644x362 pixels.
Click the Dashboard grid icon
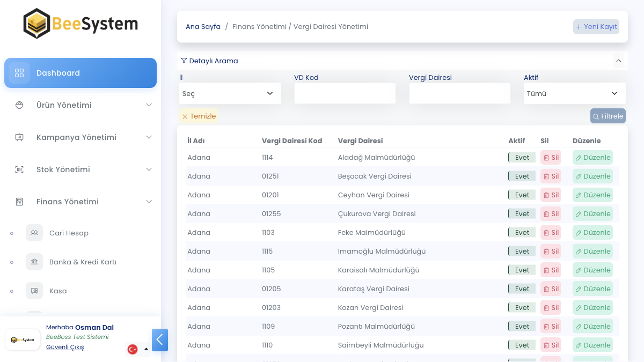[19, 73]
